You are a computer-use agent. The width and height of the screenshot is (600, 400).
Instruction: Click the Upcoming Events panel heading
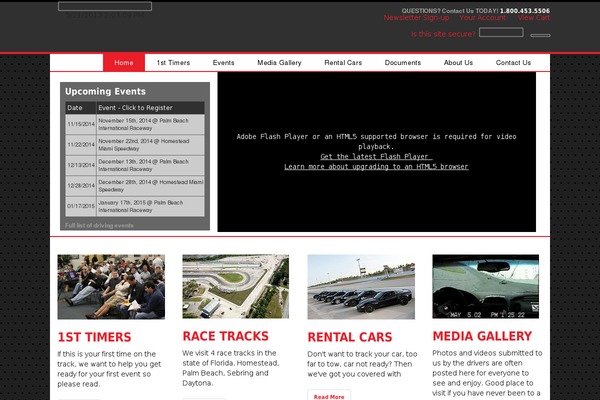(105, 91)
